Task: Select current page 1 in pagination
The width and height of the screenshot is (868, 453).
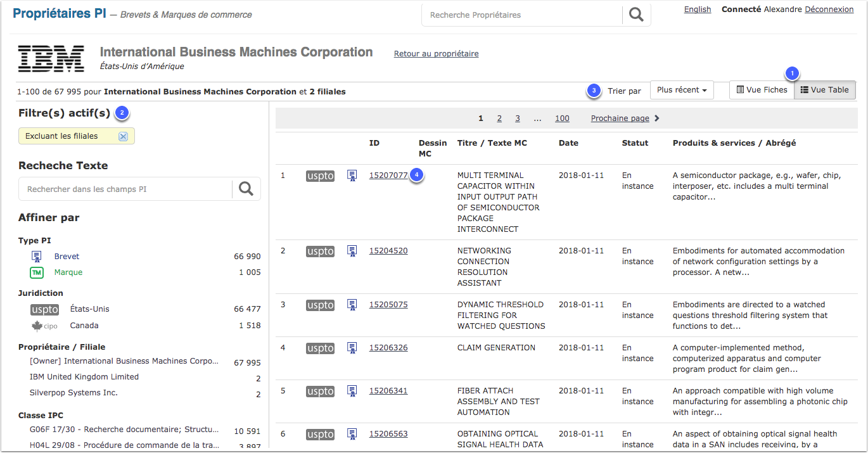Action: tap(481, 118)
